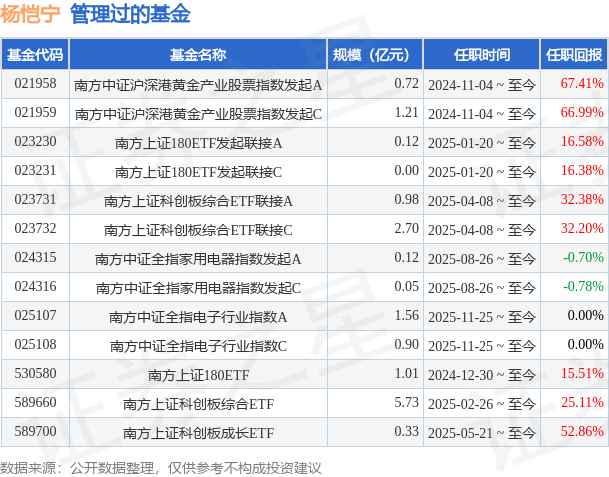Click the scale value 0.33
The width and height of the screenshot is (609, 477).
pyautogui.click(x=406, y=432)
